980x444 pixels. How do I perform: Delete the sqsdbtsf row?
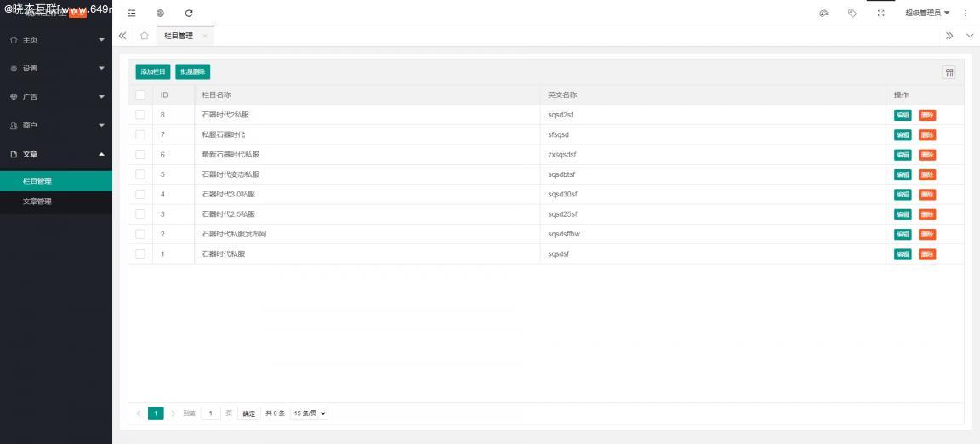click(x=927, y=175)
